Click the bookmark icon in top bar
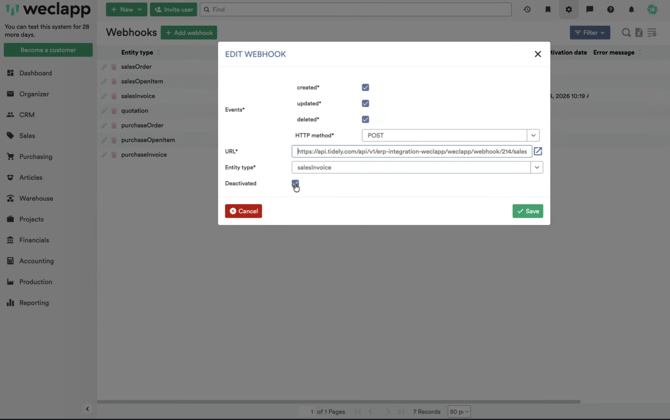 pos(548,10)
